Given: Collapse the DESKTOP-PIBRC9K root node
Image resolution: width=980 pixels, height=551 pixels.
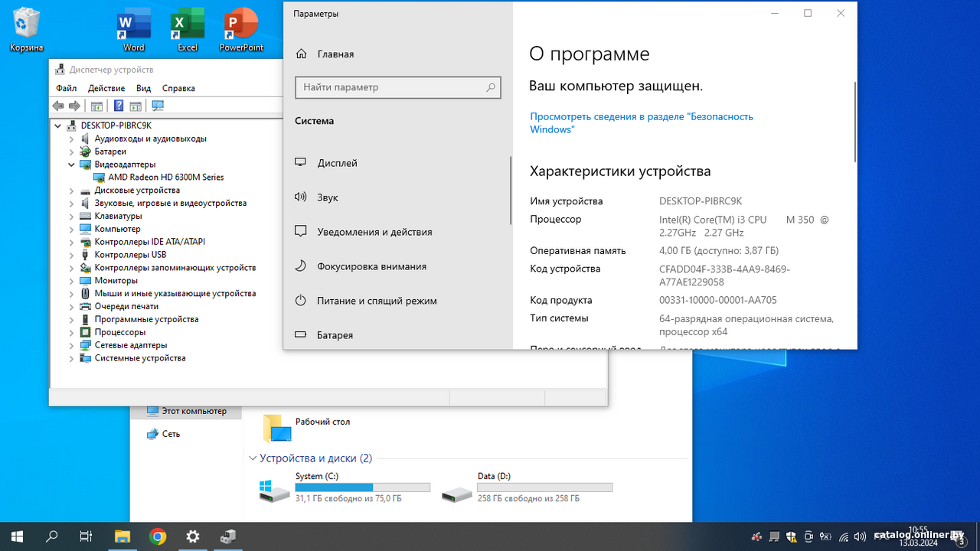Looking at the screenshot, I should click(58, 126).
